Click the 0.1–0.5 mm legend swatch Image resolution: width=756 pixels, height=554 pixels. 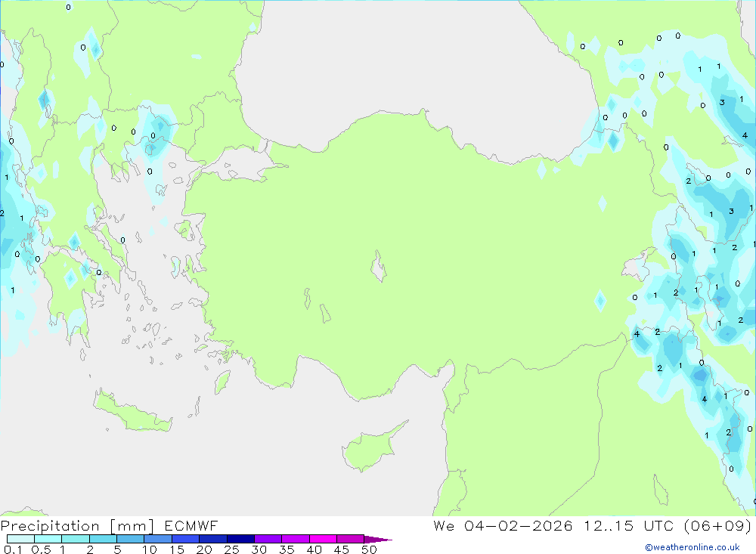(x=20, y=539)
